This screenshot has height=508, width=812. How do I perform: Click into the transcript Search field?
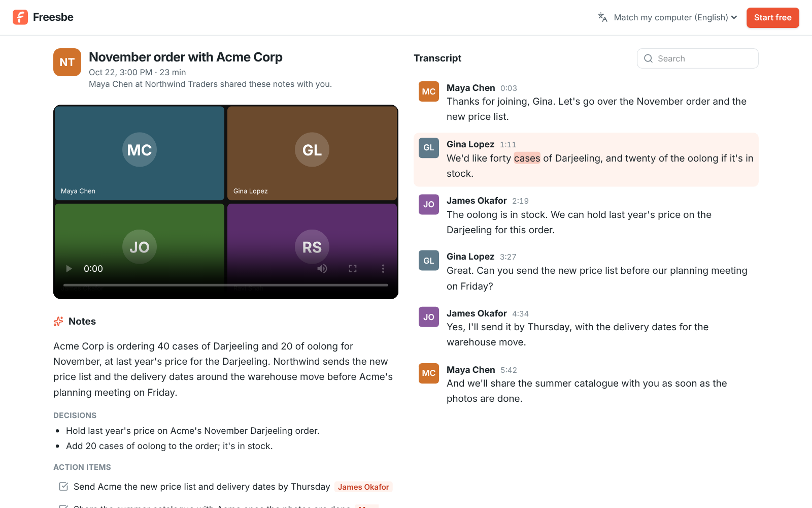[x=697, y=58]
